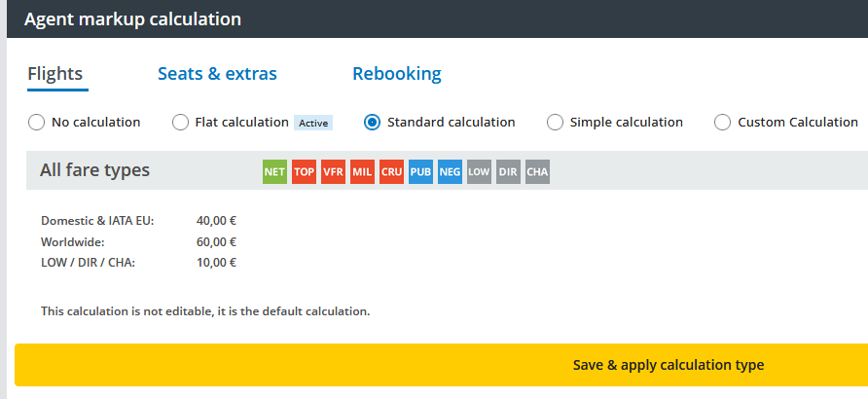Select the NEG fare type badge
The width and height of the screenshot is (868, 399).
pos(450,172)
